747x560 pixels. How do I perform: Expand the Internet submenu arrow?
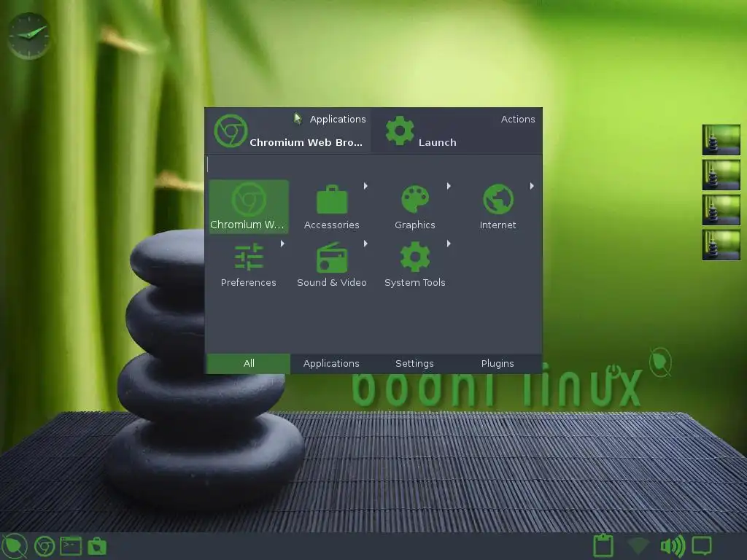[x=532, y=186]
